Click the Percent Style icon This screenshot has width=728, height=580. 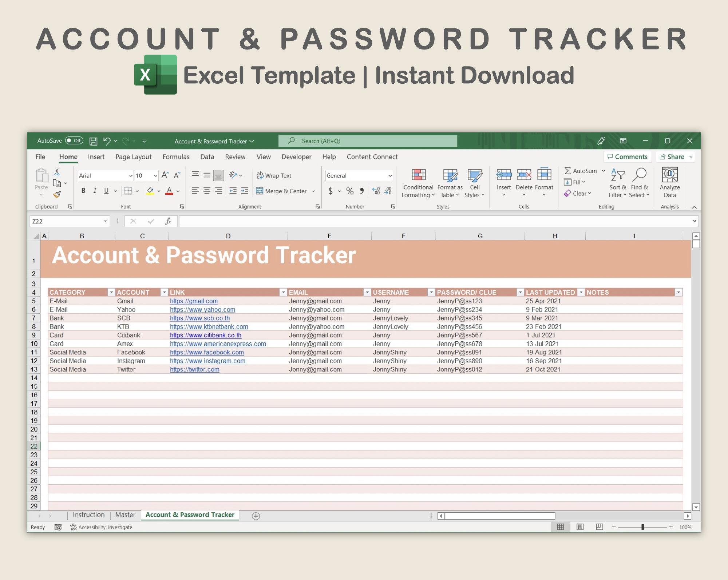[350, 191]
